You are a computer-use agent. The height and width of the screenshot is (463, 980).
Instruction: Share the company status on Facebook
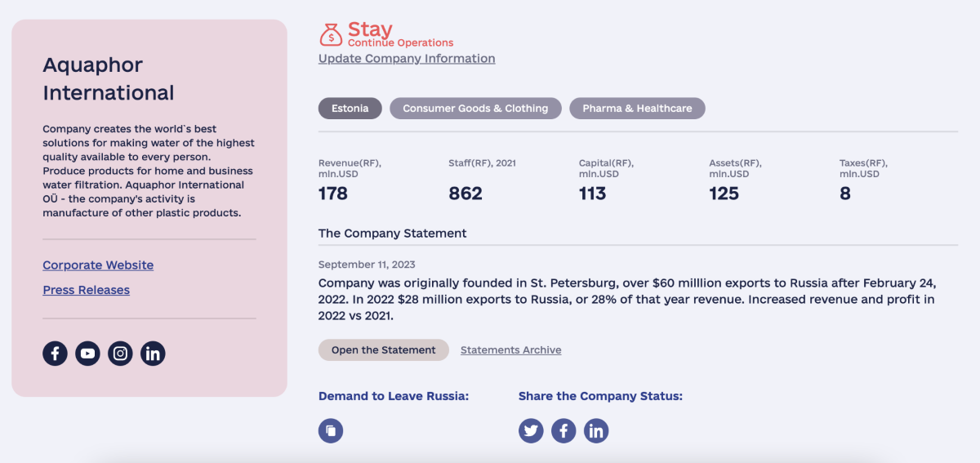563,430
